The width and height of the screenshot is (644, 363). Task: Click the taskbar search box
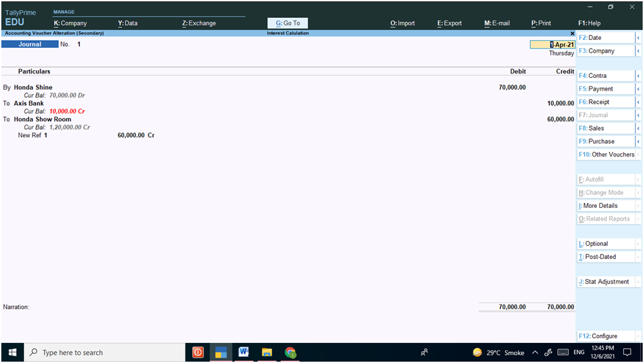click(105, 352)
